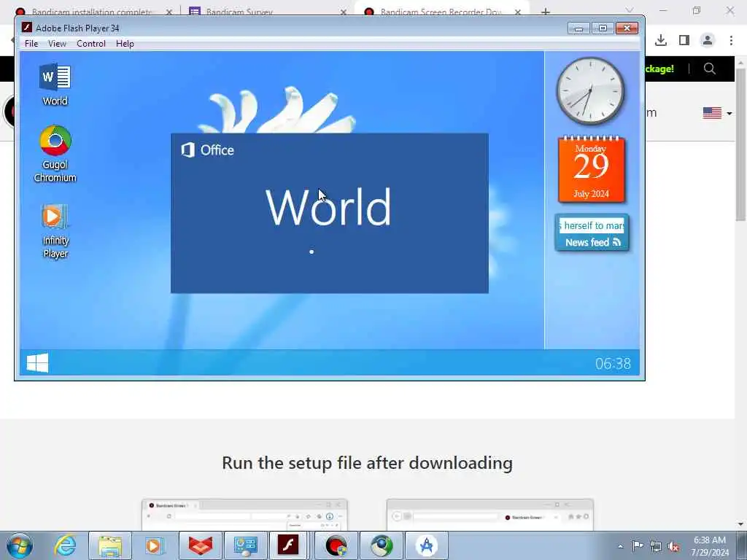Open a new browser tab
The image size is (747, 560).
click(546, 12)
